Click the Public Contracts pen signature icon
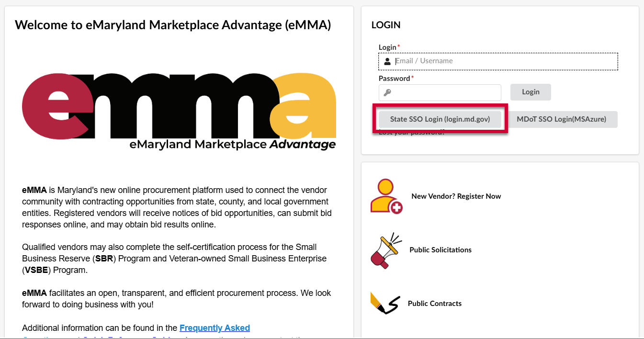 tap(385, 304)
